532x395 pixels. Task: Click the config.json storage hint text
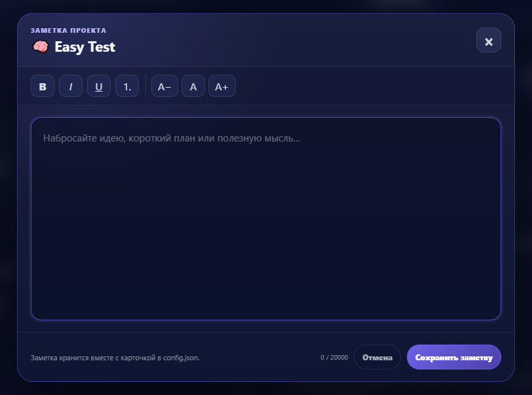[115, 358]
